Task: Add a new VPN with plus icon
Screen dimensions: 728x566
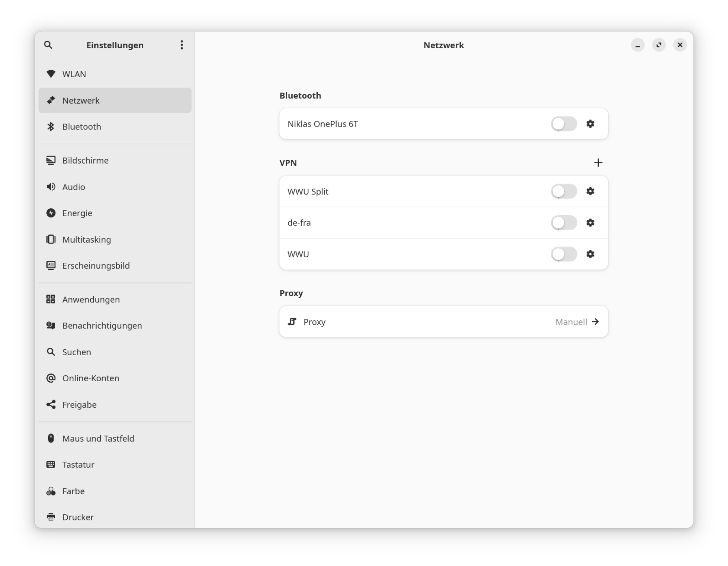Action: [x=598, y=163]
